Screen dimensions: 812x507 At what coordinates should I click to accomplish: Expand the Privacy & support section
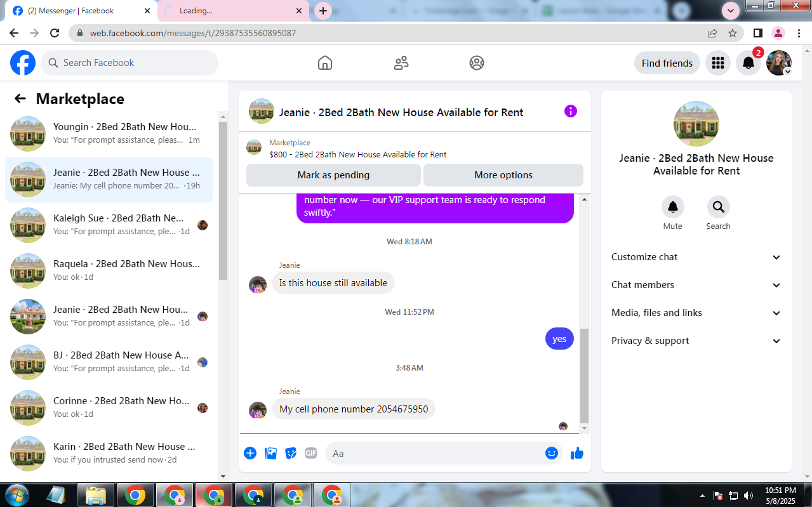click(696, 341)
